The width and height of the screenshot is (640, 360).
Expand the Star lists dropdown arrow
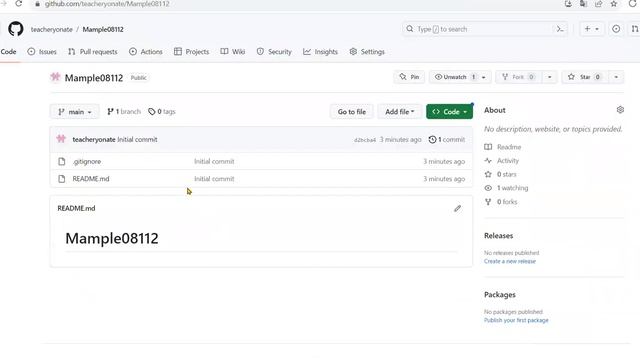616,77
